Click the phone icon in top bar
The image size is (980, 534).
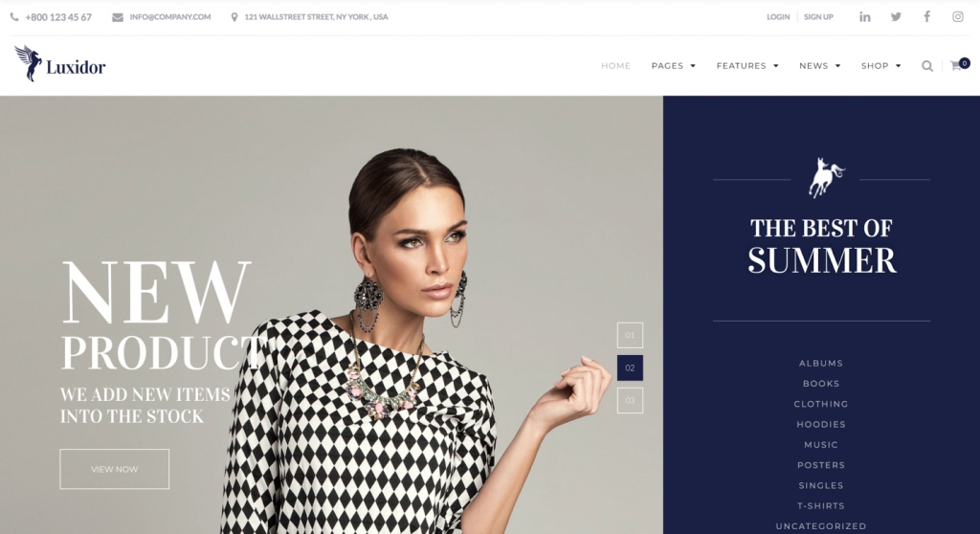click(x=14, y=17)
